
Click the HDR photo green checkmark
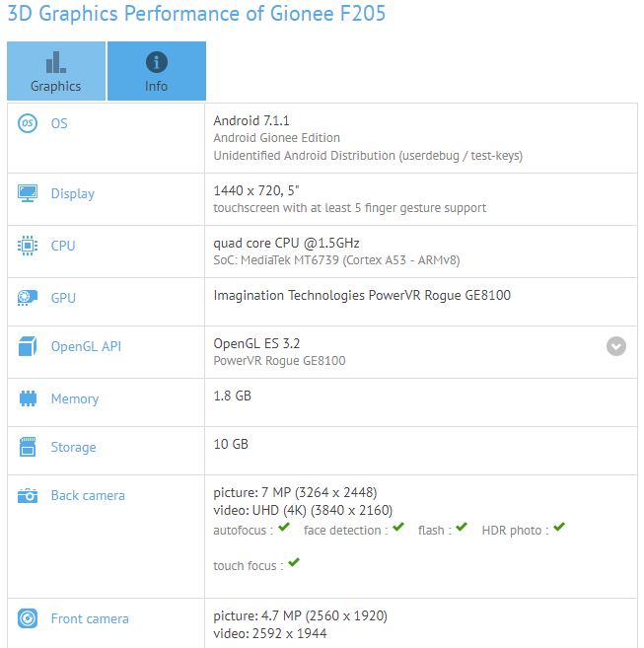click(558, 528)
